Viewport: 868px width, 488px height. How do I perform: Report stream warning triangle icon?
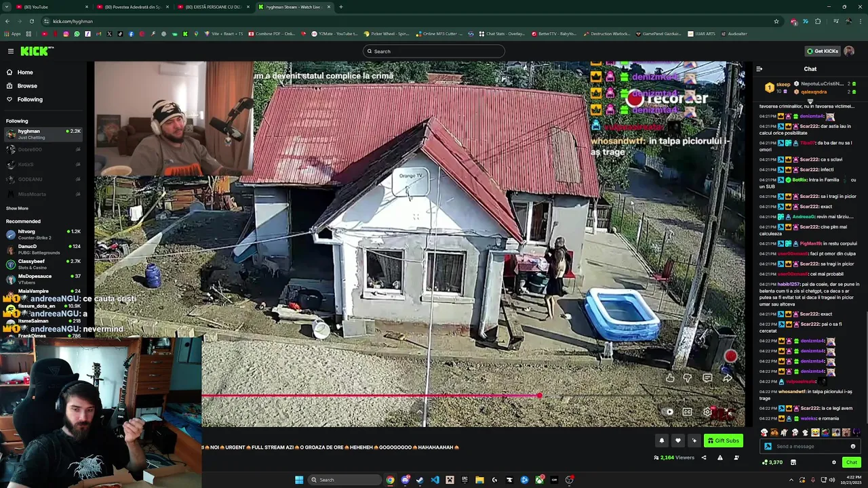pos(720,457)
